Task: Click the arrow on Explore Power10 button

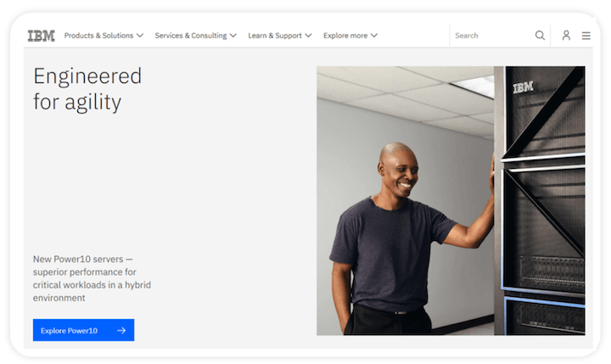Action: pos(121,330)
